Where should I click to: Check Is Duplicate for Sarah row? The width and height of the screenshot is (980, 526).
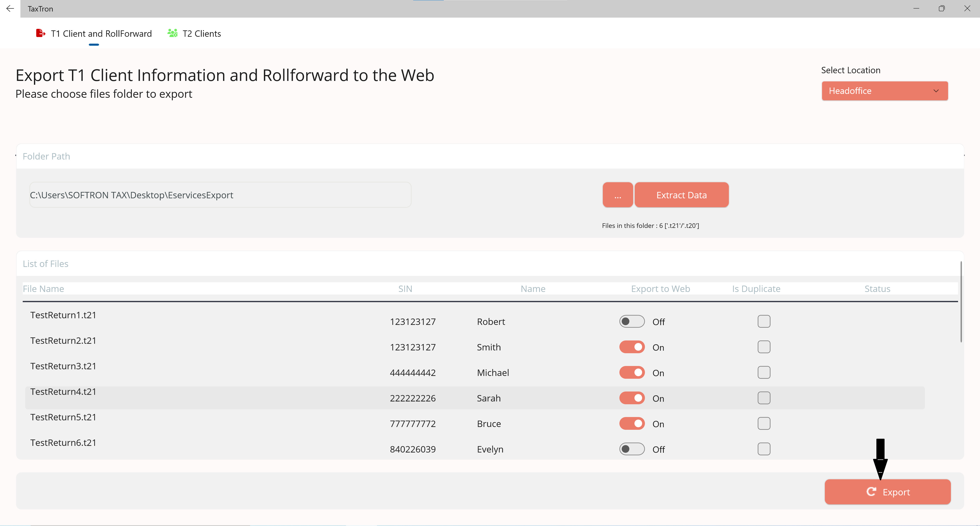[764, 398]
